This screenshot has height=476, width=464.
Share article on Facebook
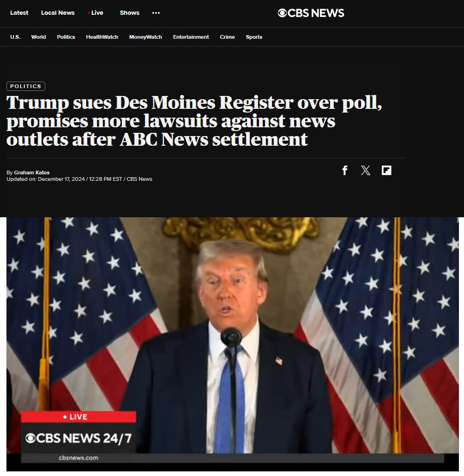tap(344, 170)
